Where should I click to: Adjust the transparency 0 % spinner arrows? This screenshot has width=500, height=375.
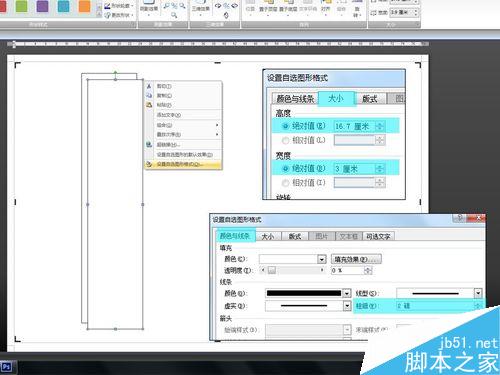(368, 270)
